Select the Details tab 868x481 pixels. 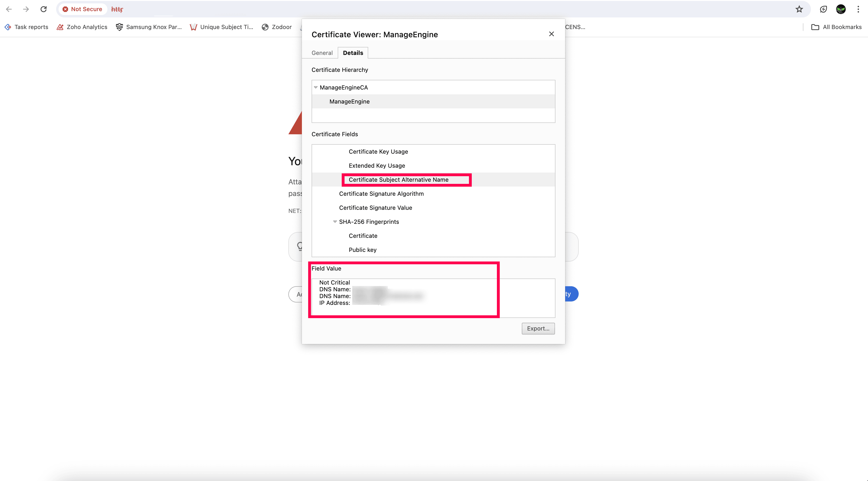tap(353, 53)
